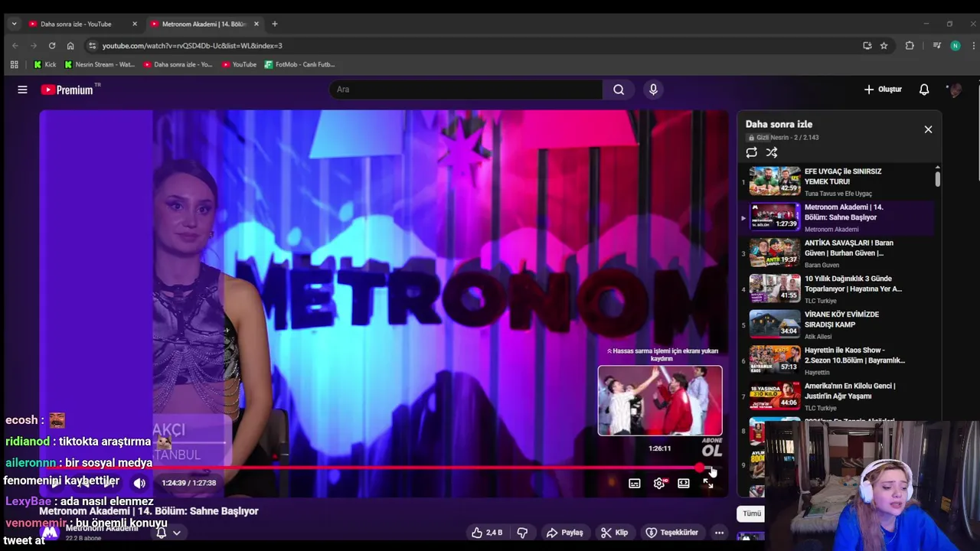Open the YouTube bookmark
980x551 pixels.
239,64
